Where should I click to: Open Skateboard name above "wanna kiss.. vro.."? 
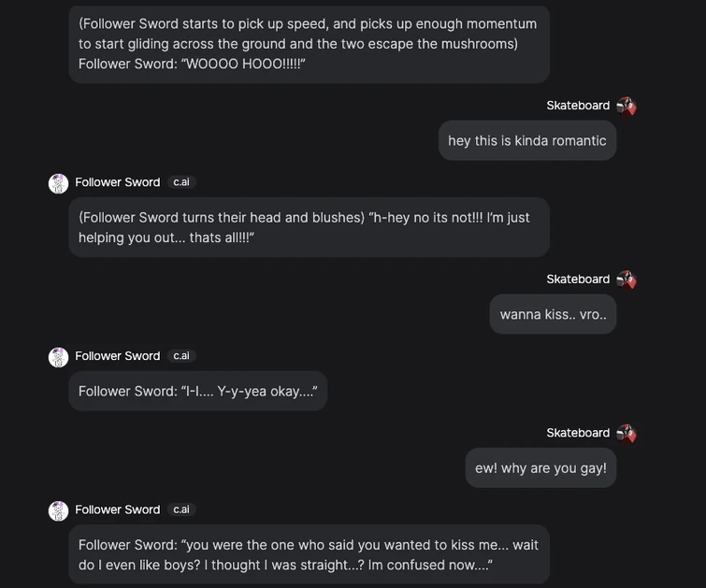point(578,280)
